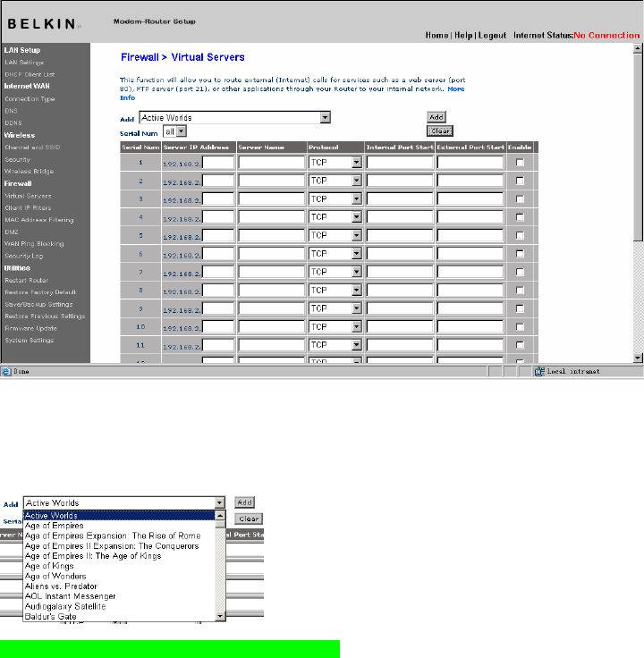Open MAC Address Filtering page
Viewport: 644px width, 658px height.
[x=39, y=220]
